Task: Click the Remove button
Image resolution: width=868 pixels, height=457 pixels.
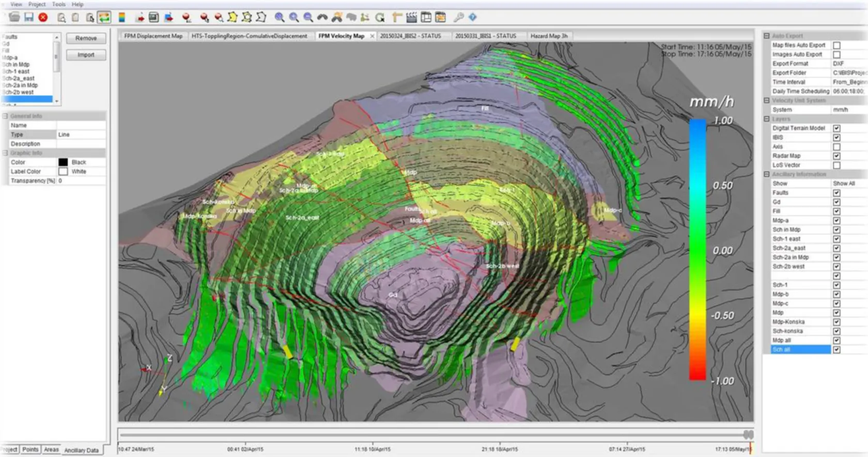Action: 86,38
